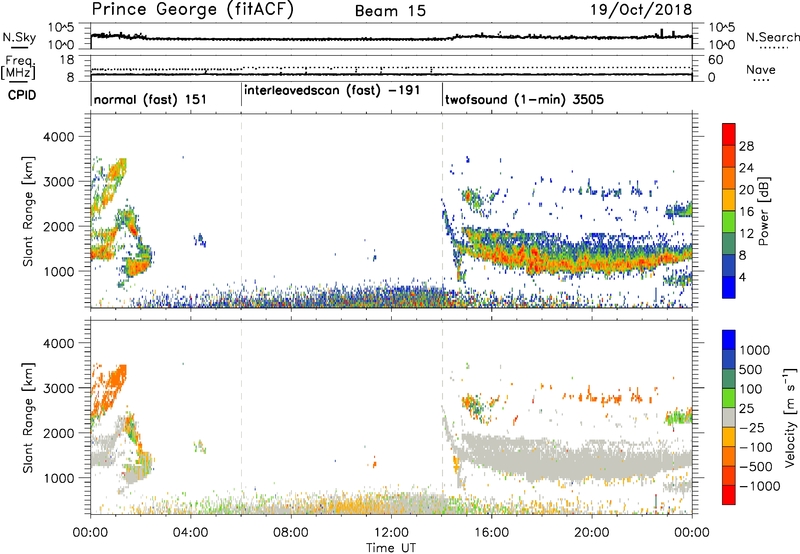Image resolution: width=800 pixels, height=554 pixels.
Task: Click the velocity panel 'Slant Range [km]' label
Action: tap(28, 417)
